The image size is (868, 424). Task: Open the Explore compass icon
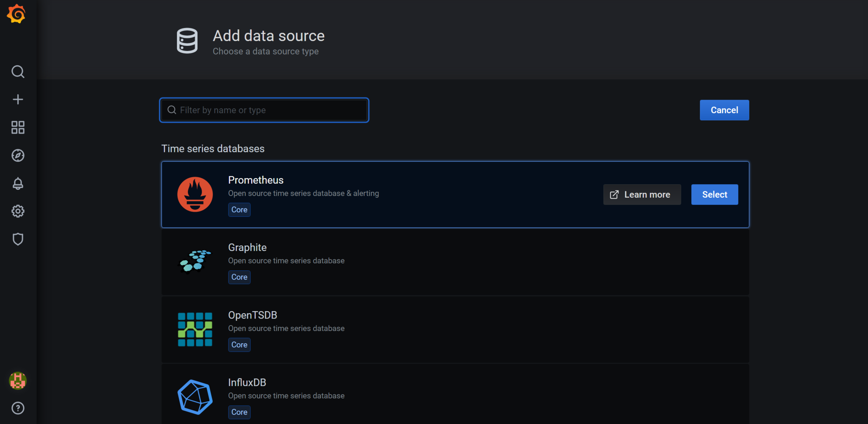pos(18,155)
